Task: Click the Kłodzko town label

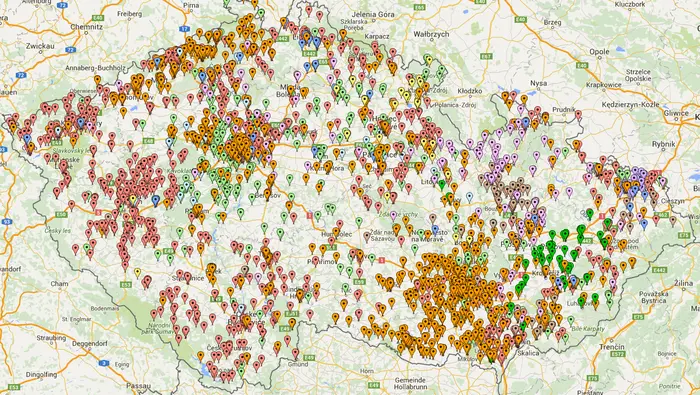Action: coord(470,91)
